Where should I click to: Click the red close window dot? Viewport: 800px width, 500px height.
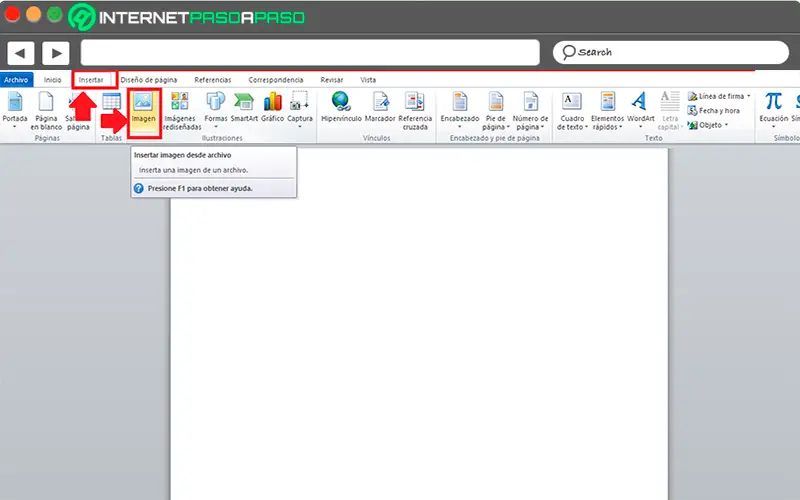[x=12, y=14]
